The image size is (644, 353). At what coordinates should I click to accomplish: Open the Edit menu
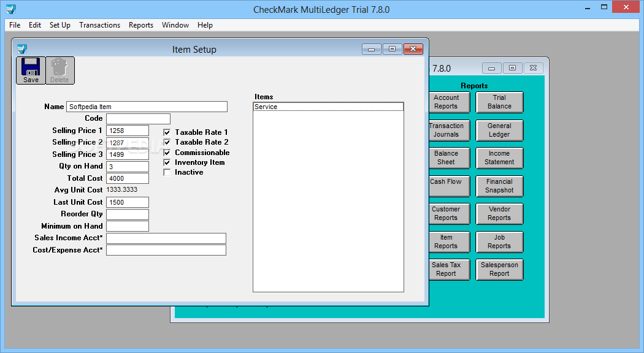35,25
